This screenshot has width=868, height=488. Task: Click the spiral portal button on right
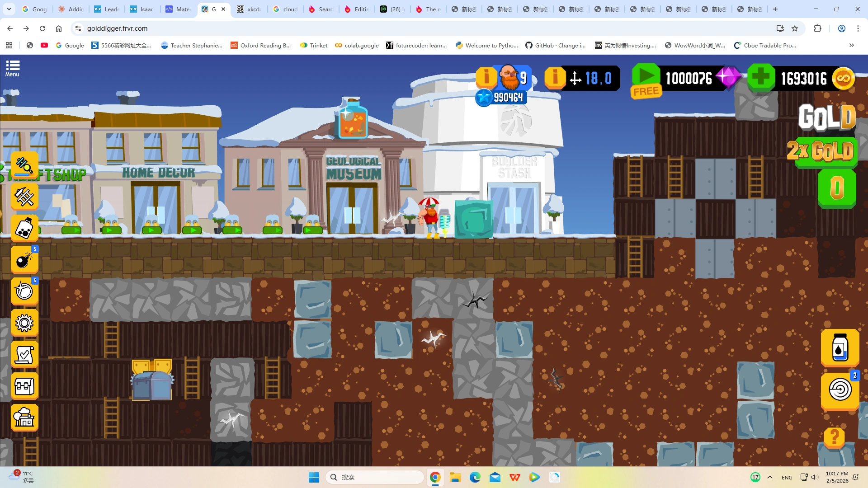pos(840,390)
